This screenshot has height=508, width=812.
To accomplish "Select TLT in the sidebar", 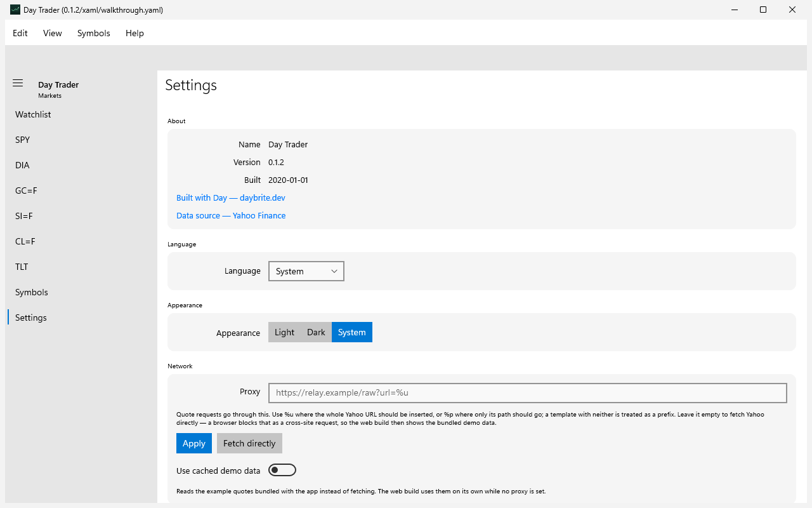I will tap(81, 267).
